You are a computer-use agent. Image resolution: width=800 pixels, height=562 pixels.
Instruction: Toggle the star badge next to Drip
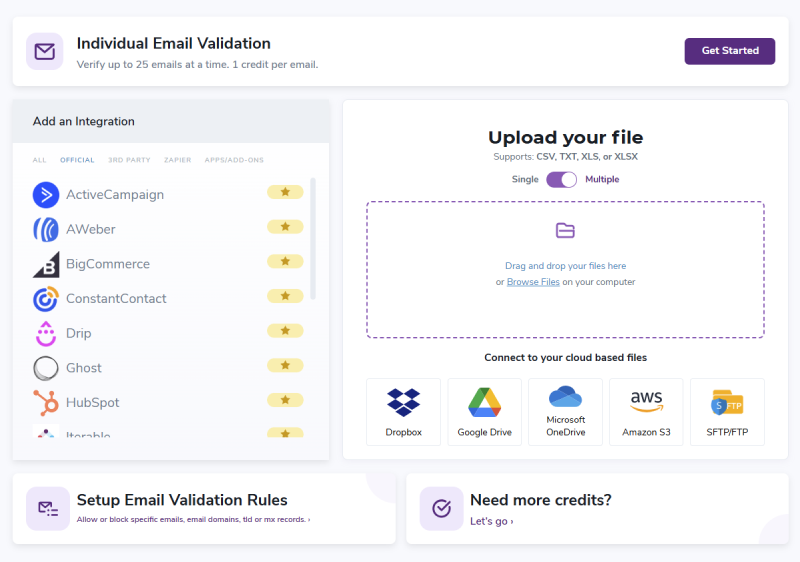click(x=285, y=331)
